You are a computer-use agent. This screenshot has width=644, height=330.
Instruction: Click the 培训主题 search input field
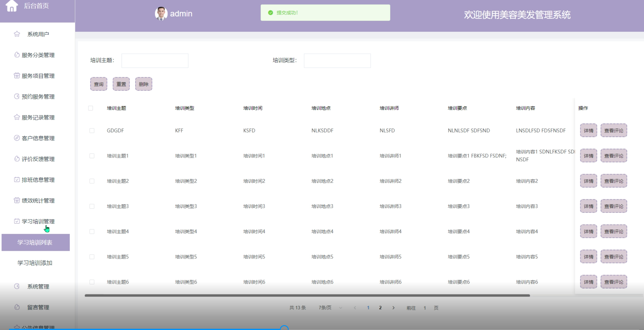tap(155, 61)
